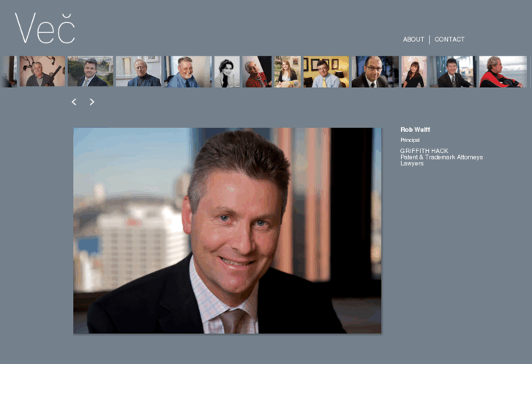Select thumbnail of bearded man in blue shirt

click(188, 72)
